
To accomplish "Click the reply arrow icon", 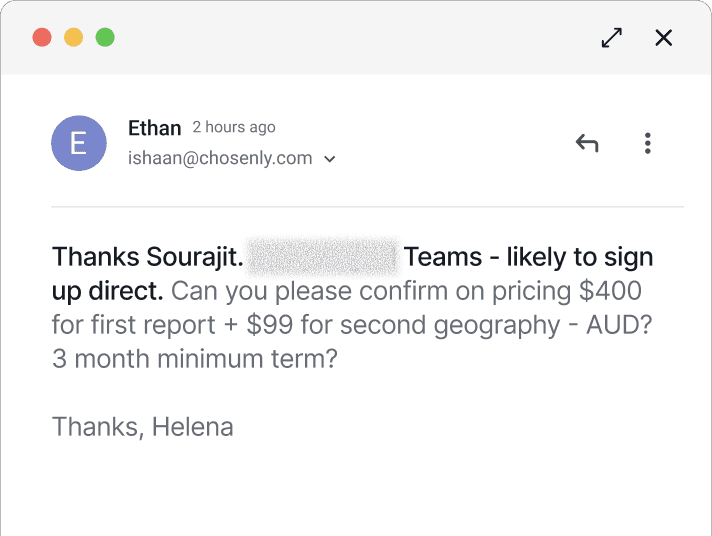I will coord(587,143).
